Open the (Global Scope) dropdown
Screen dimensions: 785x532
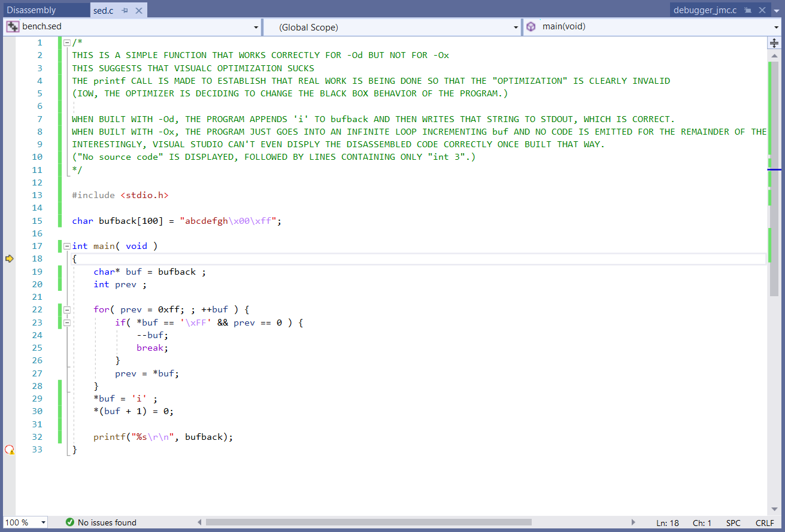[516, 26]
